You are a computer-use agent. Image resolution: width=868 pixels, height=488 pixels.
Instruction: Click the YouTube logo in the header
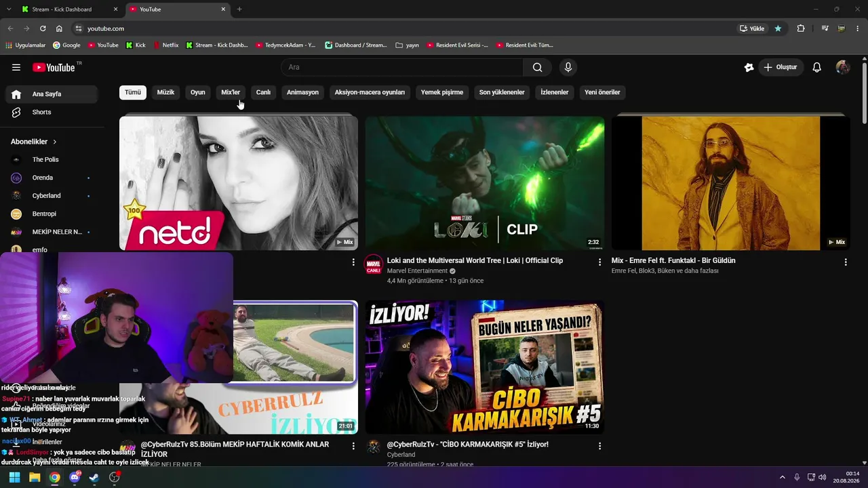(x=54, y=67)
